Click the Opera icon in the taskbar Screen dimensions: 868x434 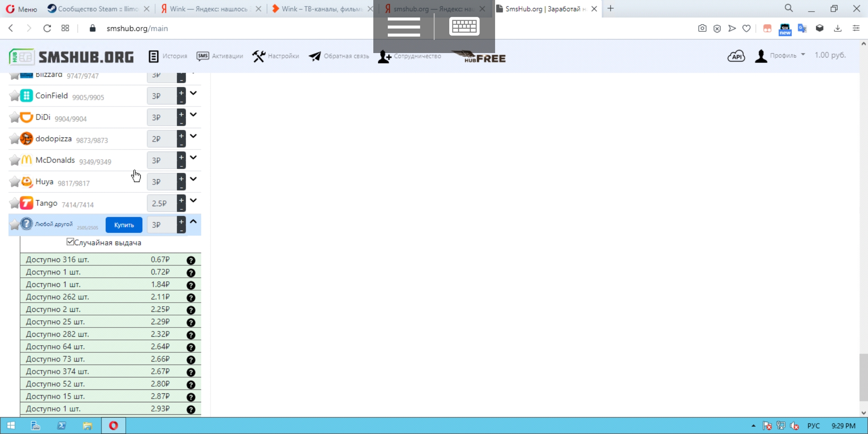pos(113,426)
